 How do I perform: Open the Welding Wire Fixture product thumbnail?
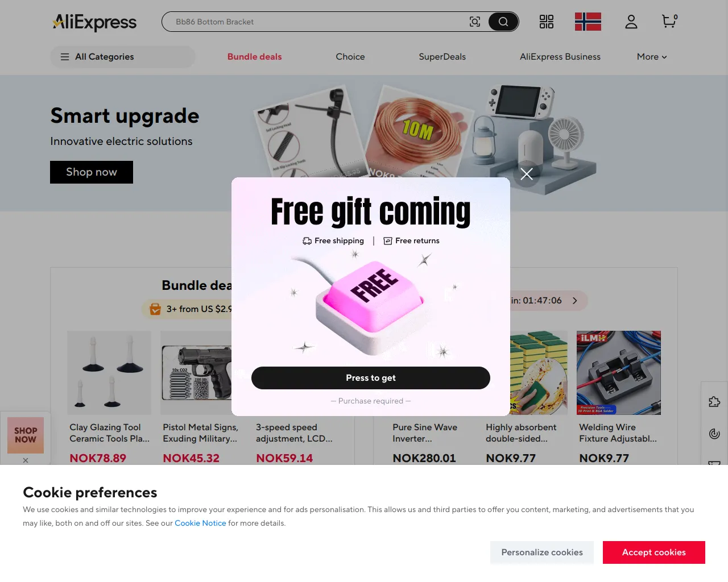tap(619, 373)
